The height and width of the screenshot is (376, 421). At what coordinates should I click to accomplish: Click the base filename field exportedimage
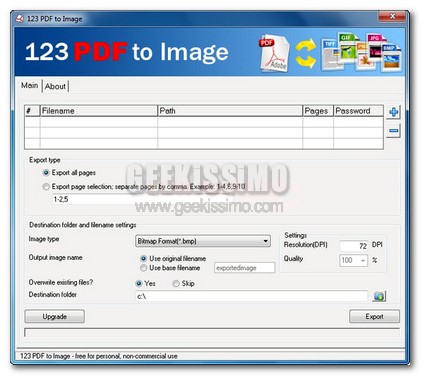click(245, 268)
